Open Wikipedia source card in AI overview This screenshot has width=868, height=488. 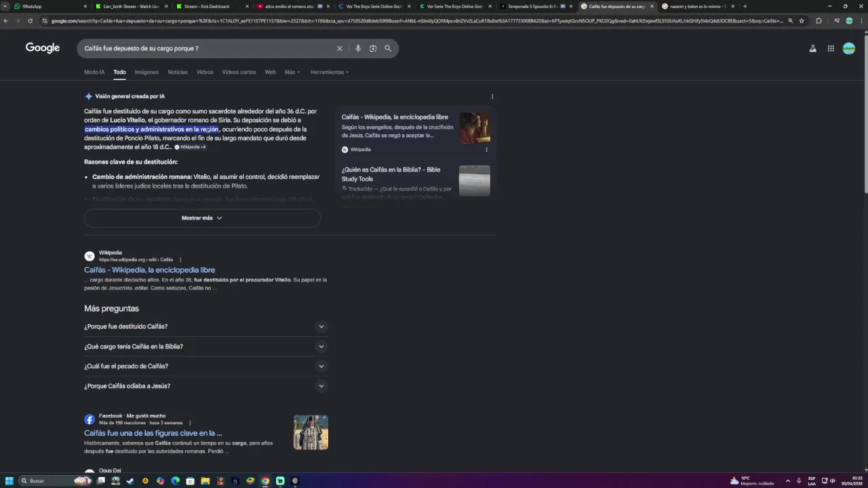click(416, 132)
